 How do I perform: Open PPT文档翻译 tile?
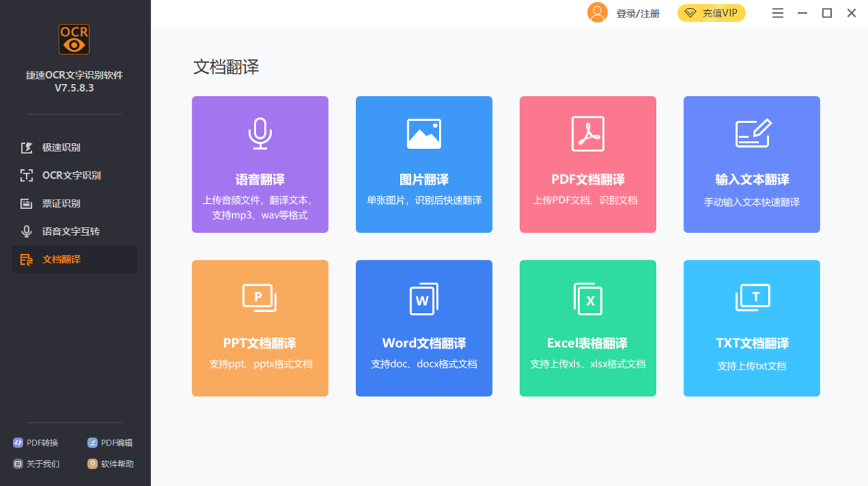[260, 328]
